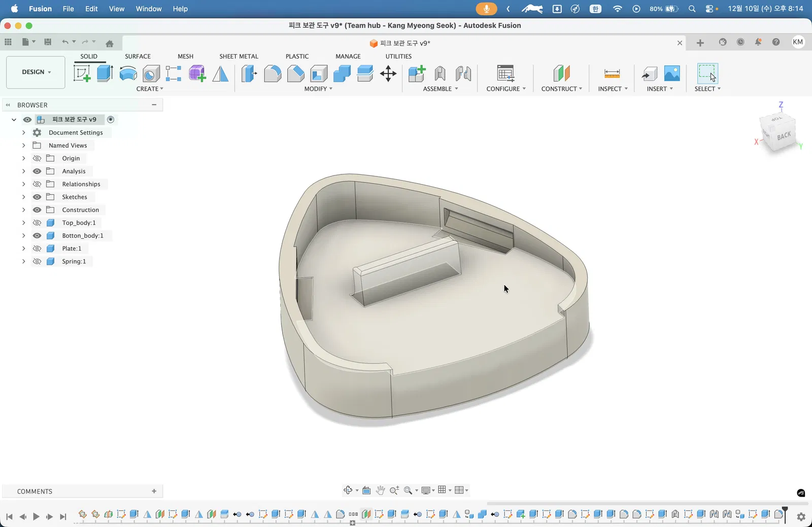Jump to the timeline beginning
The image size is (812, 527).
coord(9,516)
